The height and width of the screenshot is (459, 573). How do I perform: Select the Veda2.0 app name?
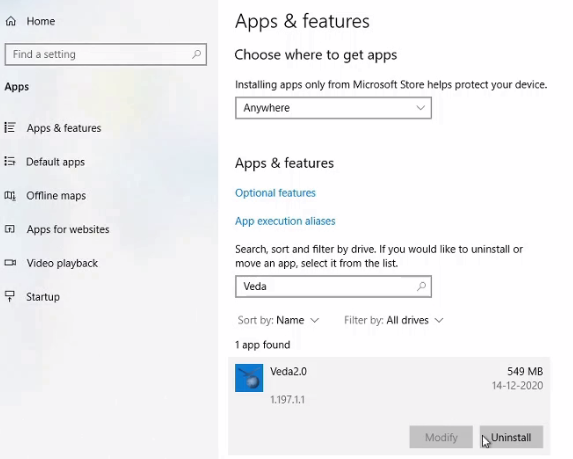point(288,371)
